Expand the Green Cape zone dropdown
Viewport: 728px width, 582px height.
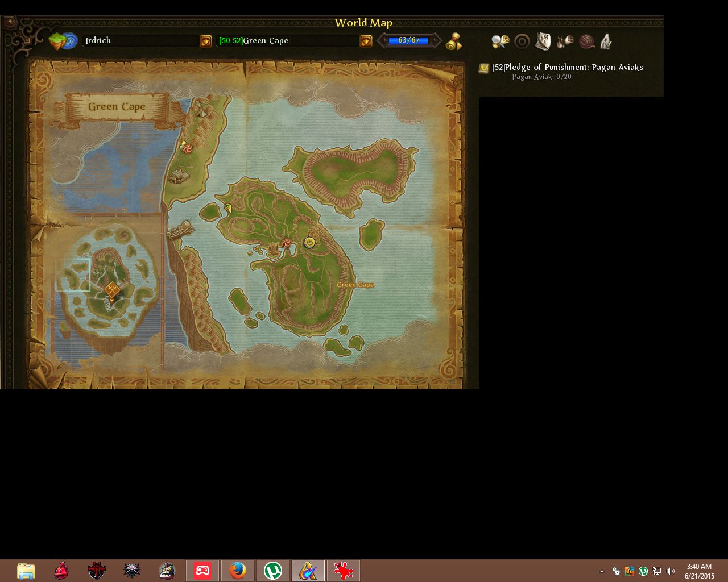tap(366, 41)
